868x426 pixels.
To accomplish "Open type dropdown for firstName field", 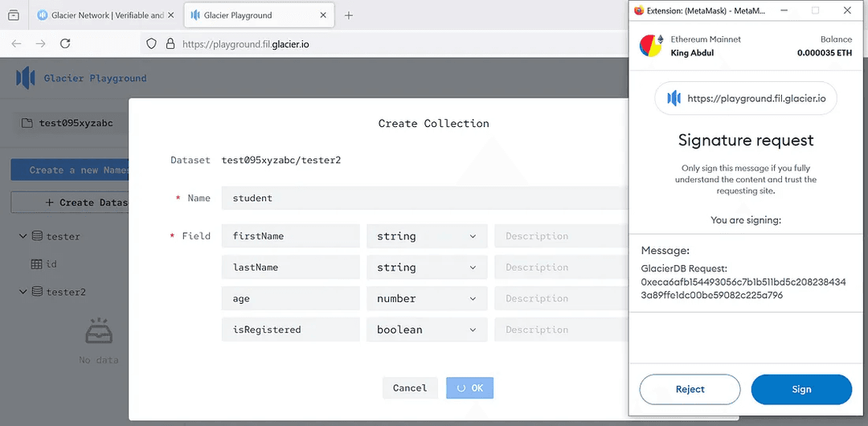I will tap(427, 236).
